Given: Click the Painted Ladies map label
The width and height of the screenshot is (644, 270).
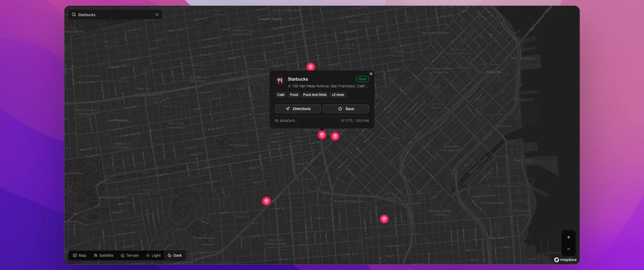Looking at the screenshot, I should pos(238,145).
